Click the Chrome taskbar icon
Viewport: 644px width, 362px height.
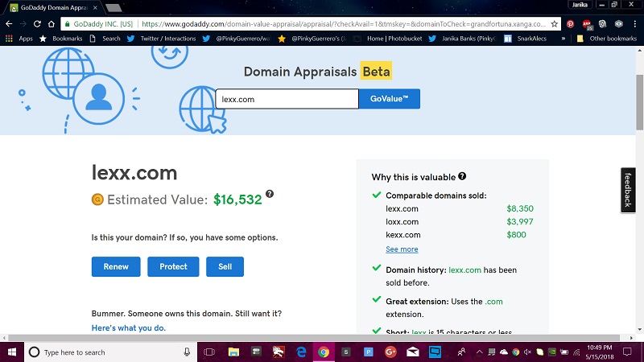[324, 352]
